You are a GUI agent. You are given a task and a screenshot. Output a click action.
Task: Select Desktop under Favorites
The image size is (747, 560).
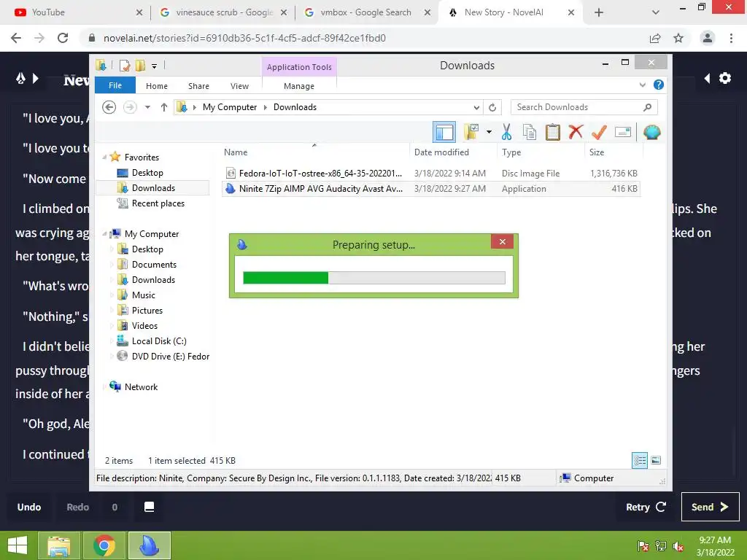coord(147,173)
